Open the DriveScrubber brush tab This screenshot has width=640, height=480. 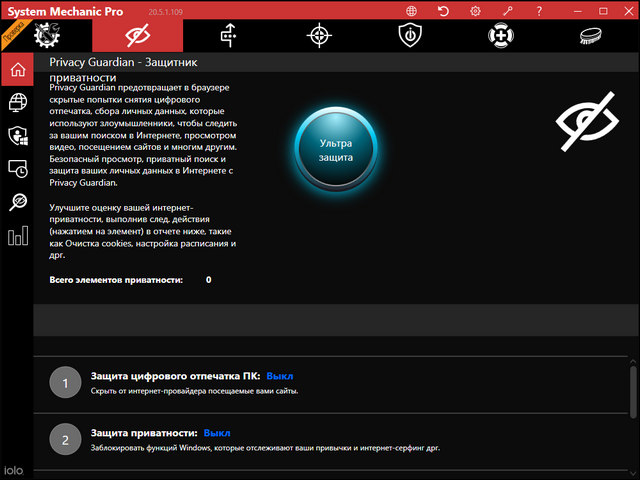click(x=591, y=36)
